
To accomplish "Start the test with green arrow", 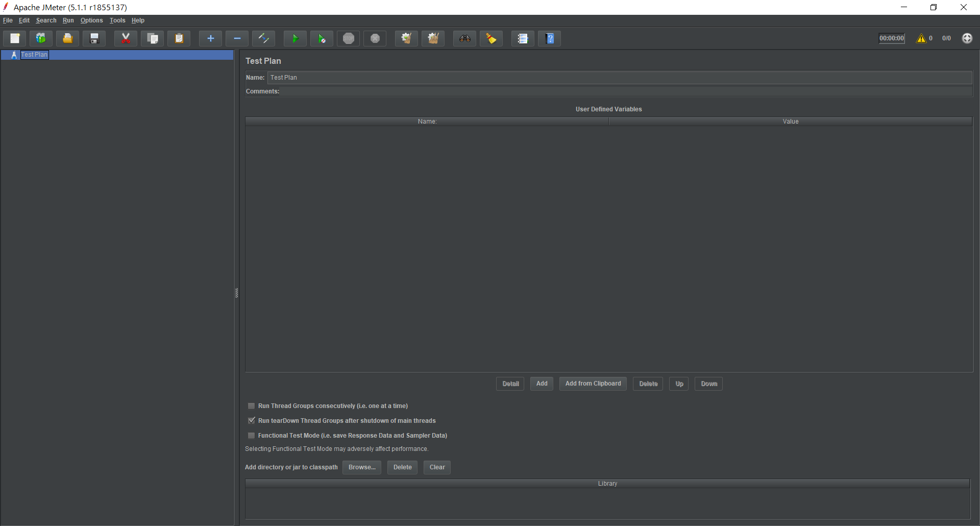I will pyautogui.click(x=295, y=38).
